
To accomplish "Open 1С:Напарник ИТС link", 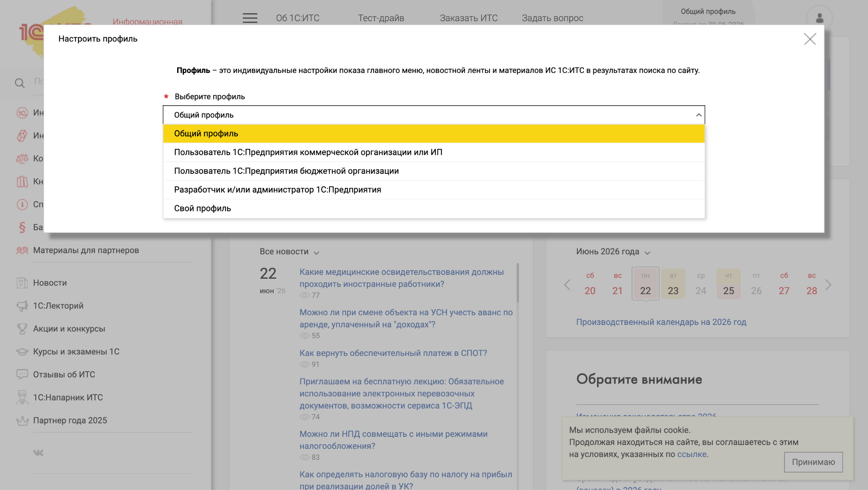I will 68,398.
